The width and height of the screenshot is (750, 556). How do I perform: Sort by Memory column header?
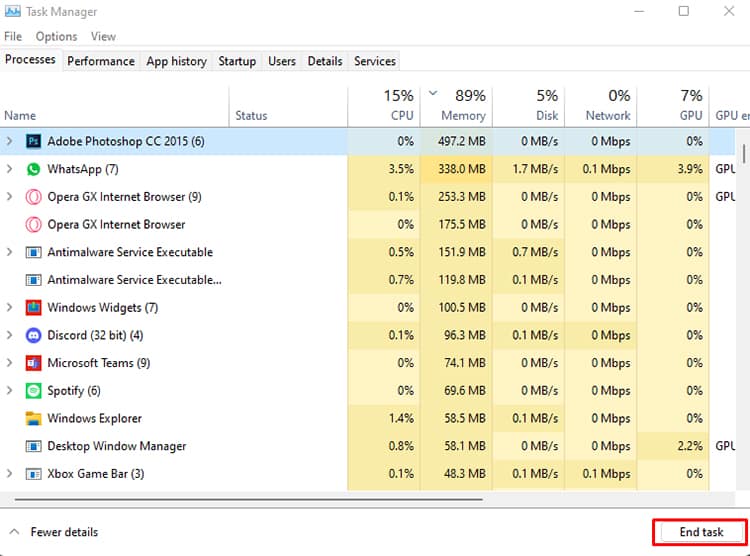[456, 106]
